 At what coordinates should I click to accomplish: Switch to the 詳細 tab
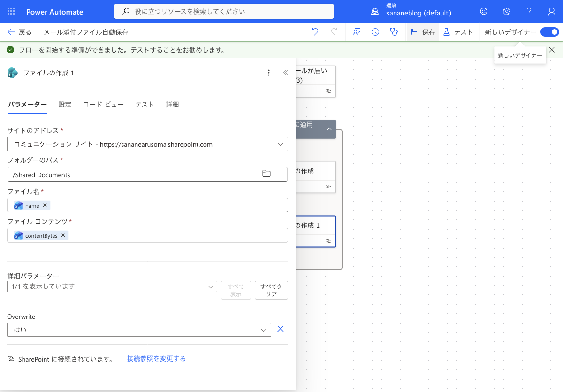(x=172, y=105)
